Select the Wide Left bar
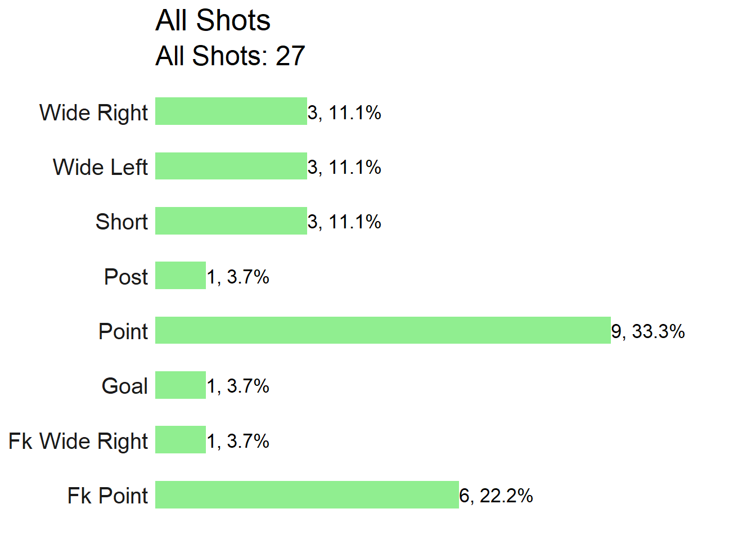This screenshot has height=540, width=756. [x=231, y=166]
